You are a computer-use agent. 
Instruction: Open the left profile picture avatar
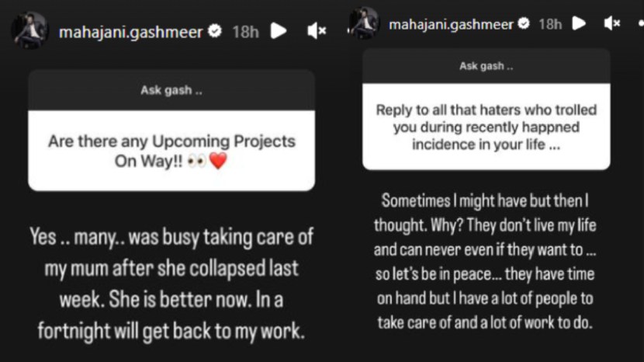[x=30, y=31]
